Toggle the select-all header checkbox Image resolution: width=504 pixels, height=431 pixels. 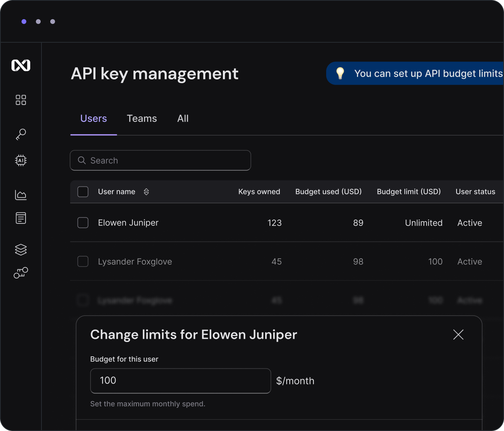click(x=83, y=192)
